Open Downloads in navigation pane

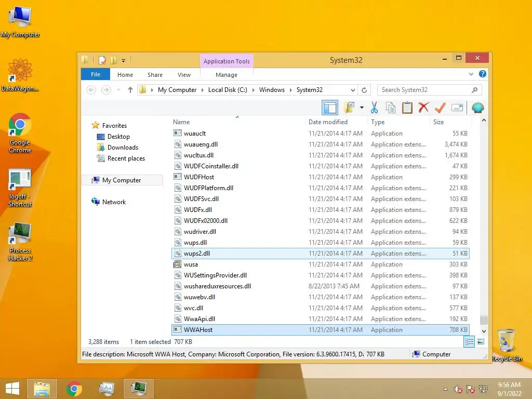(123, 147)
